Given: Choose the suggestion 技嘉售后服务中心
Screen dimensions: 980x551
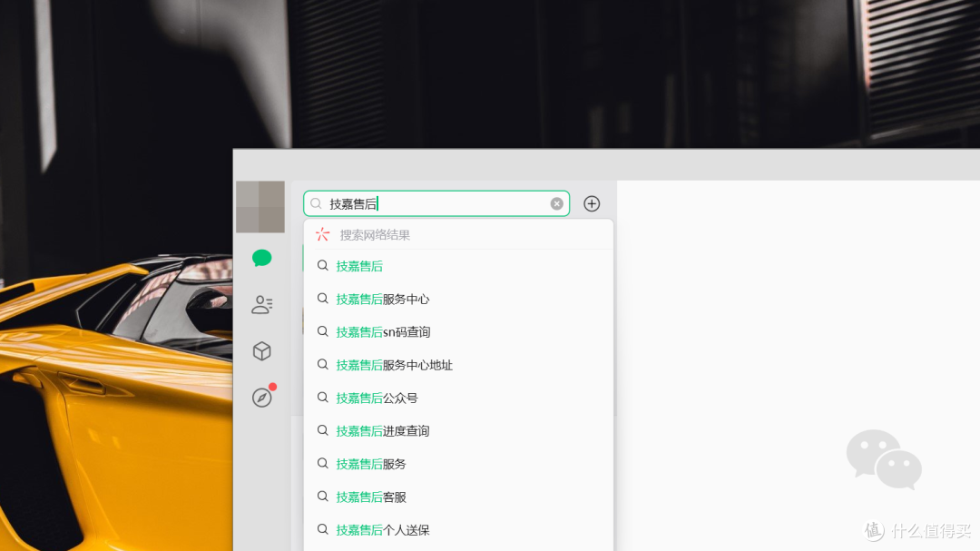Looking at the screenshot, I should [x=459, y=299].
